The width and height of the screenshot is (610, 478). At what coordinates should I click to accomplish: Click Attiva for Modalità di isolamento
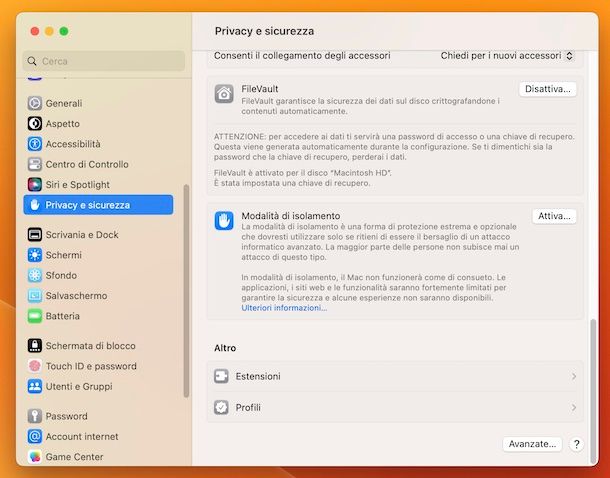554,216
